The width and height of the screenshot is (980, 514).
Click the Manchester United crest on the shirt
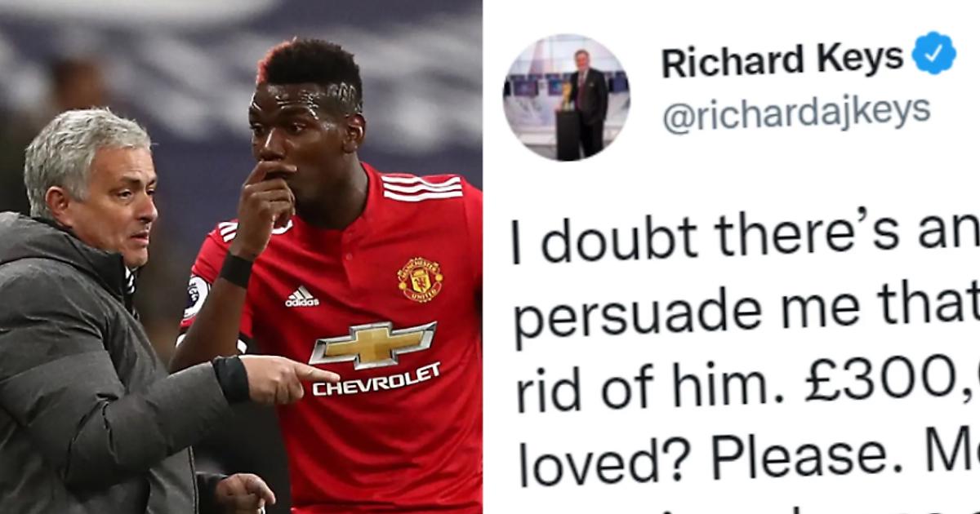pyautogui.click(x=419, y=280)
